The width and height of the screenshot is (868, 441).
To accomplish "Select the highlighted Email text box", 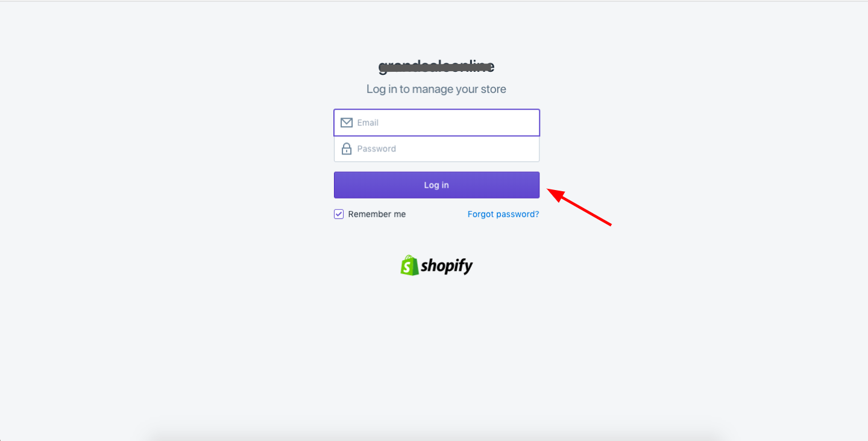I will click(x=436, y=122).
